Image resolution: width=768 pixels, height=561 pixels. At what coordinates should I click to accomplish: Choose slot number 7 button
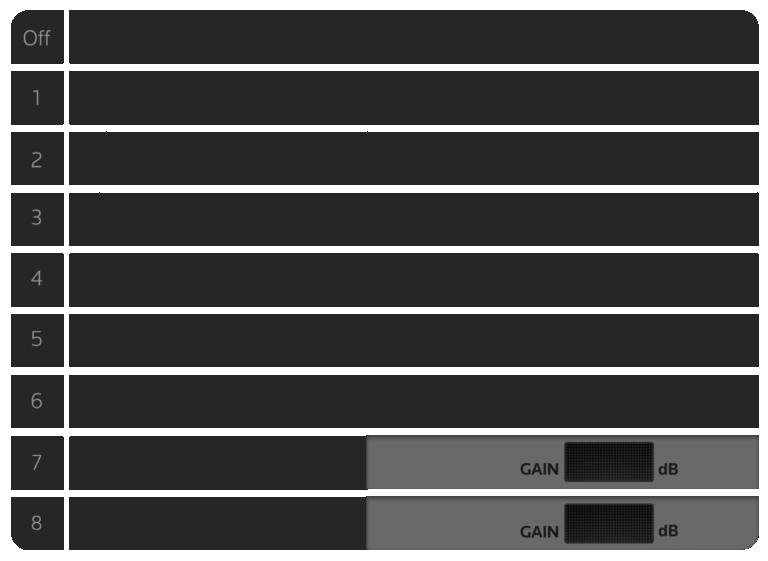(x=37, y=463)
